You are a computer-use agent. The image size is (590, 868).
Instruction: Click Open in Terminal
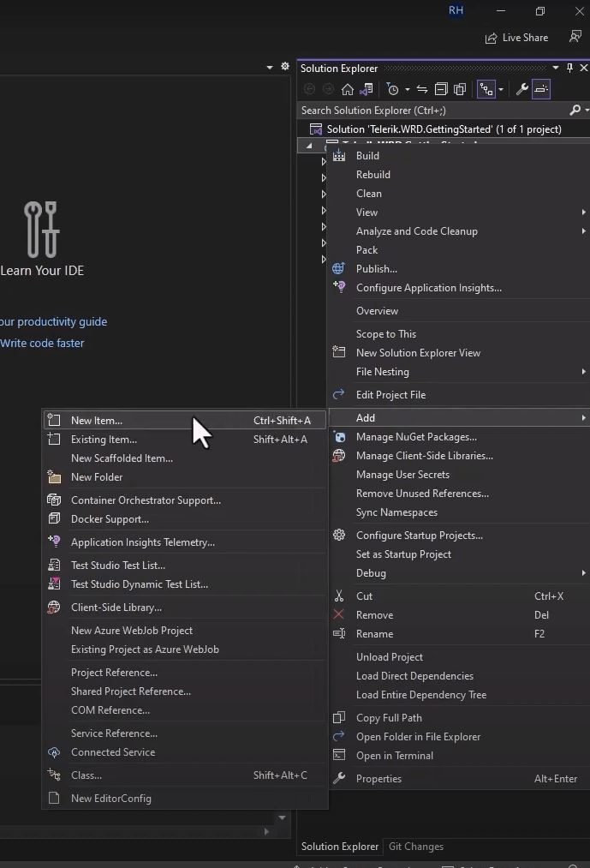click(459, 756)
